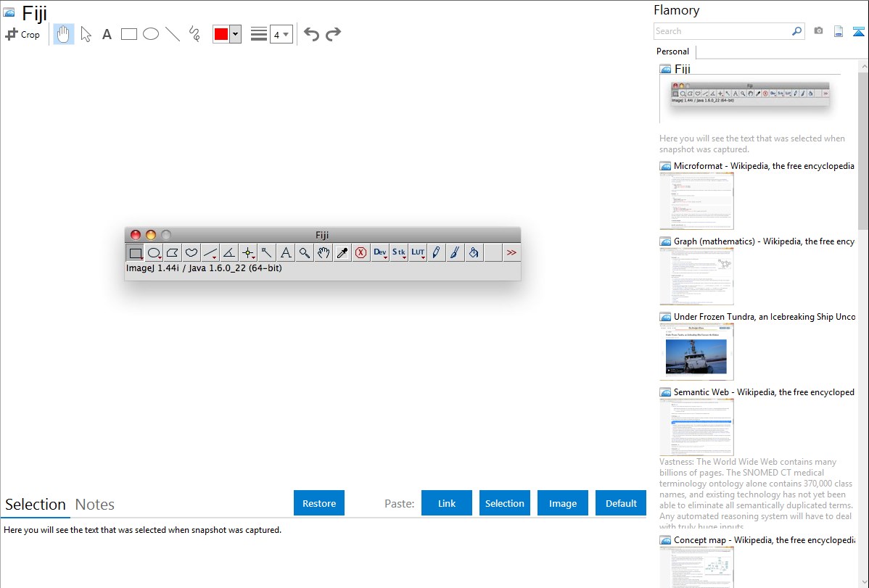Switch to the Personal tab
Image resolution: width=869 pixels, height=588 pixels.
pyautogui.click(x=672, y=51)
